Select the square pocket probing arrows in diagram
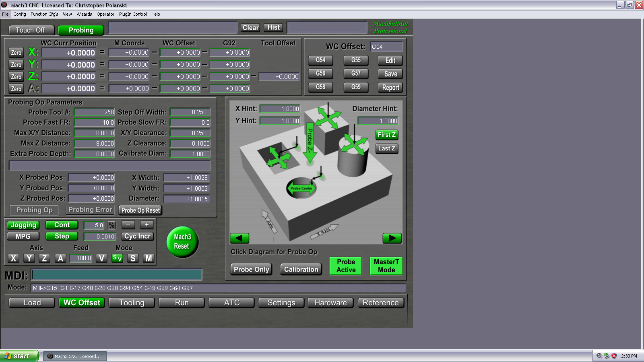The width and height of the screenshot is (644, 362). pos(279,157)
